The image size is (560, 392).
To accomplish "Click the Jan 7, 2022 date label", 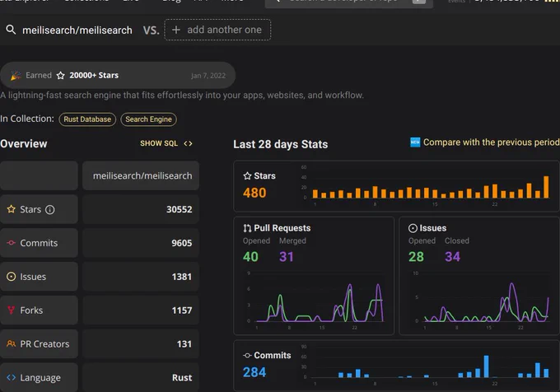I will click(208, 76).
